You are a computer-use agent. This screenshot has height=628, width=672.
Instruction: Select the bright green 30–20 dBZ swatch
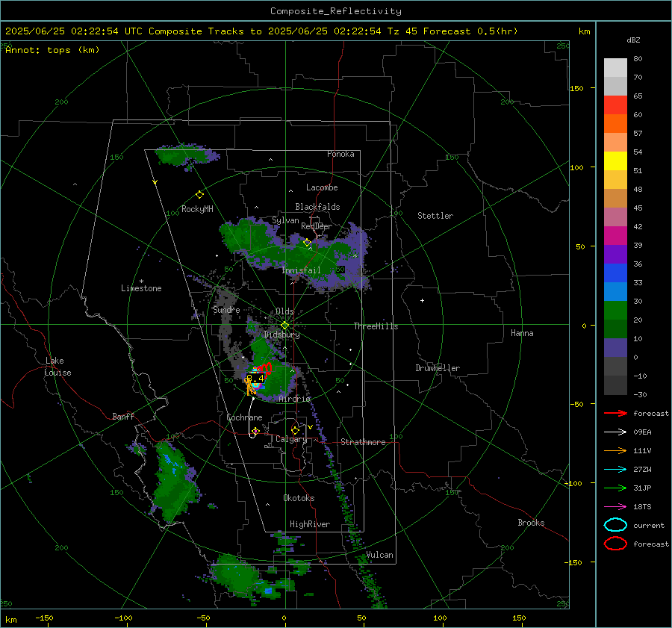coord(615,311)
